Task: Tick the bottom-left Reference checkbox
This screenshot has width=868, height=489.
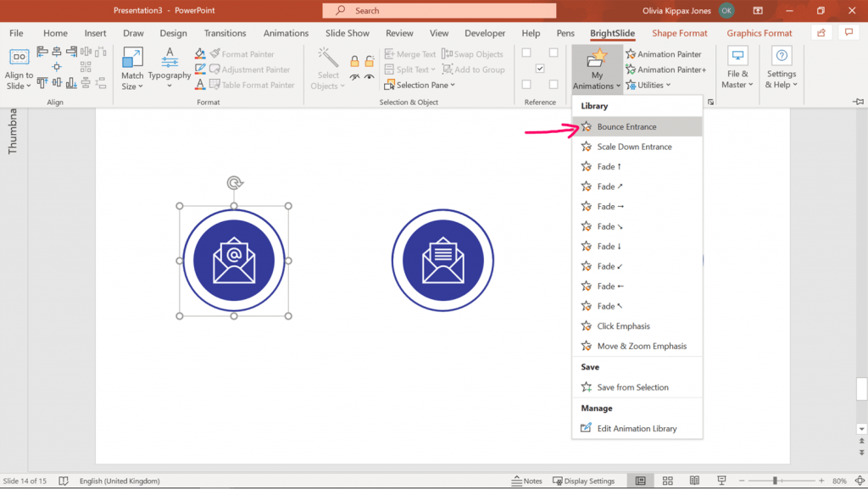Action: click(526, 85)
